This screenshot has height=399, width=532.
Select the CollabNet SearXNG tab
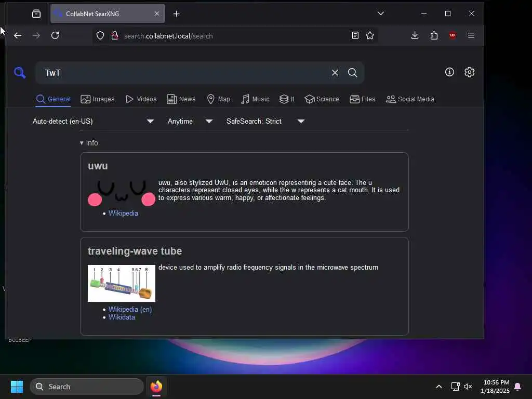(x=108, y=14)
